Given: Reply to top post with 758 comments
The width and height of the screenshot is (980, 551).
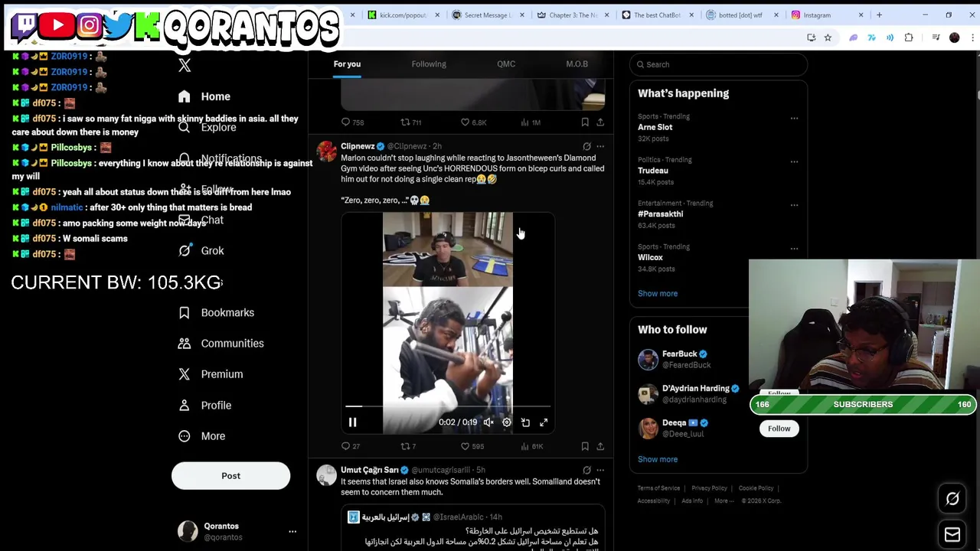Looking at the screenshot, I should point(352,122).
